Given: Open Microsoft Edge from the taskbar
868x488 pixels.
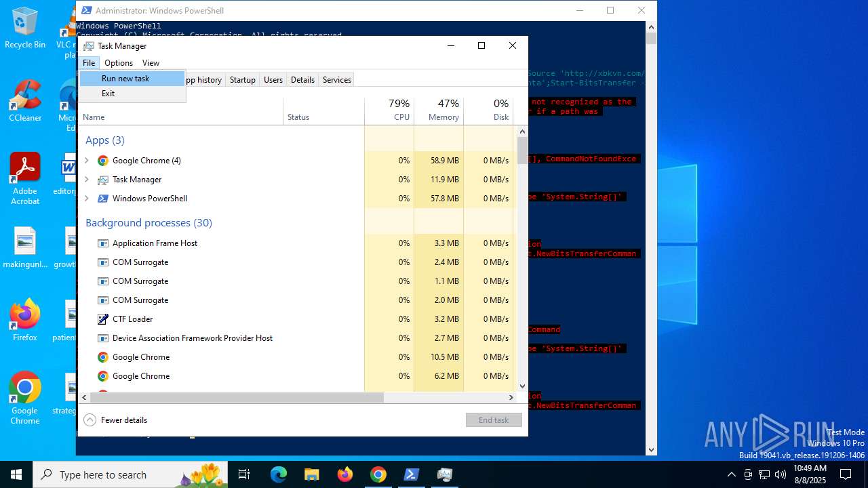Looking at the screenshot, I should (279, 474).
